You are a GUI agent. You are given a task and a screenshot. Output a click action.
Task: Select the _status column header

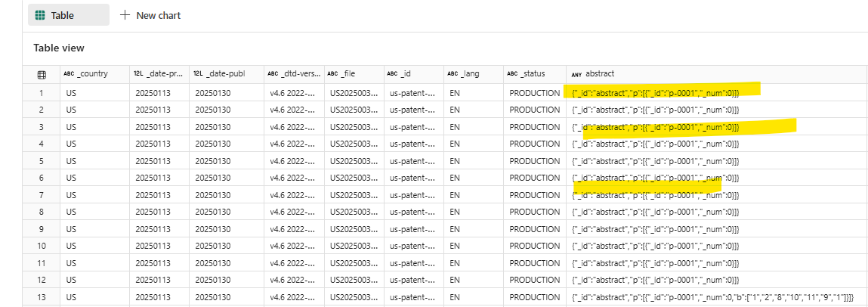coord(535,73)
